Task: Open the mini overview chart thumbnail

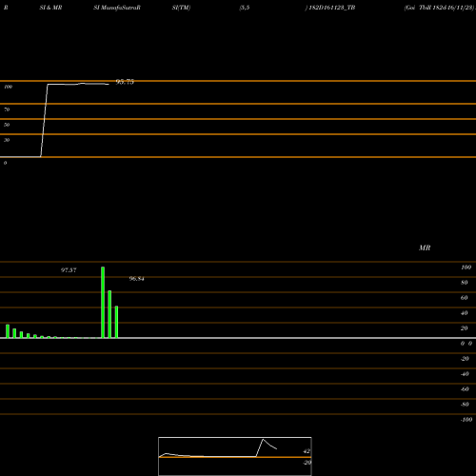Action: [x=235, y=456]
